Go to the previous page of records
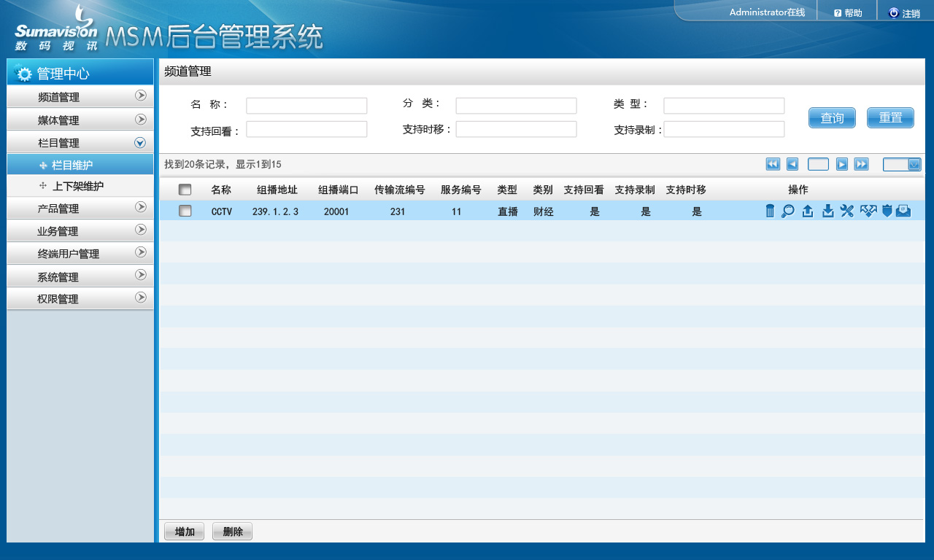Image resolution: width=934 pixels, height=560 pixels. [x=792, y=164]
